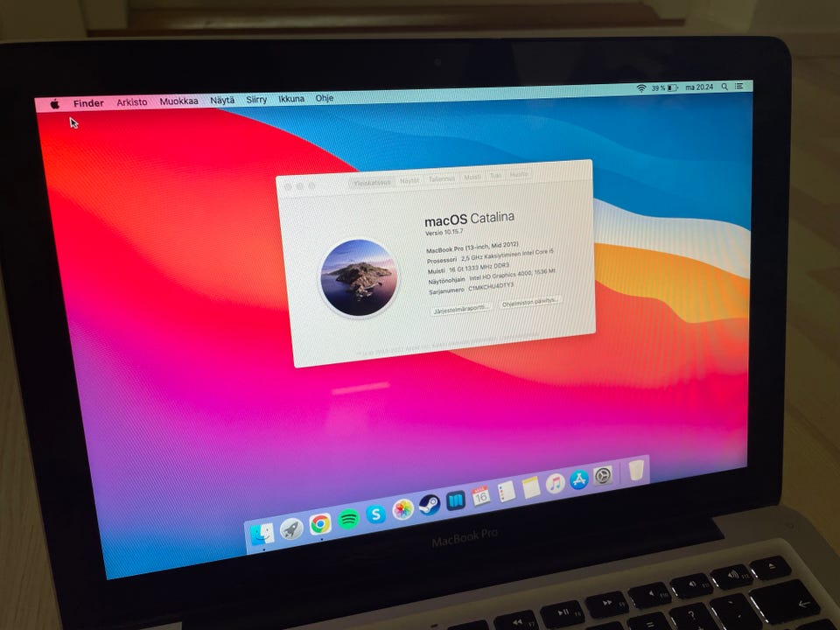The image size is (840, 630).
Task: Click the Sarjanumero line
Action: tap(471, 288)
